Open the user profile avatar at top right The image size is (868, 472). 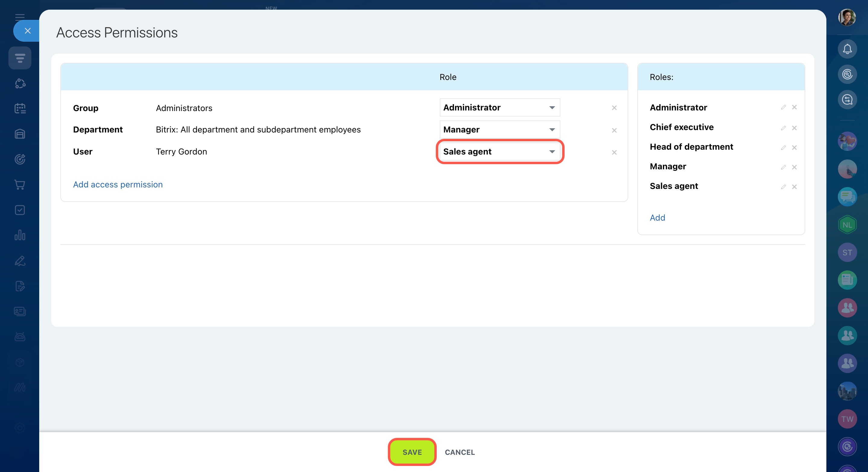[847, 17]
